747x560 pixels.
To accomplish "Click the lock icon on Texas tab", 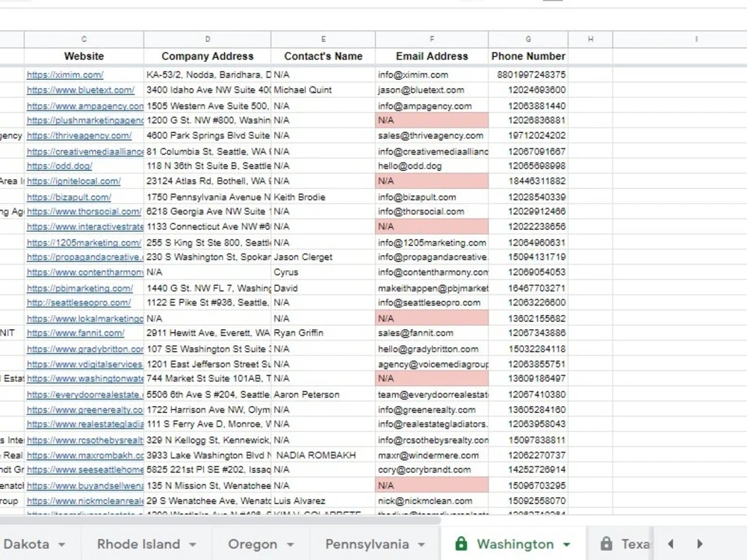I will pos(606,544).
